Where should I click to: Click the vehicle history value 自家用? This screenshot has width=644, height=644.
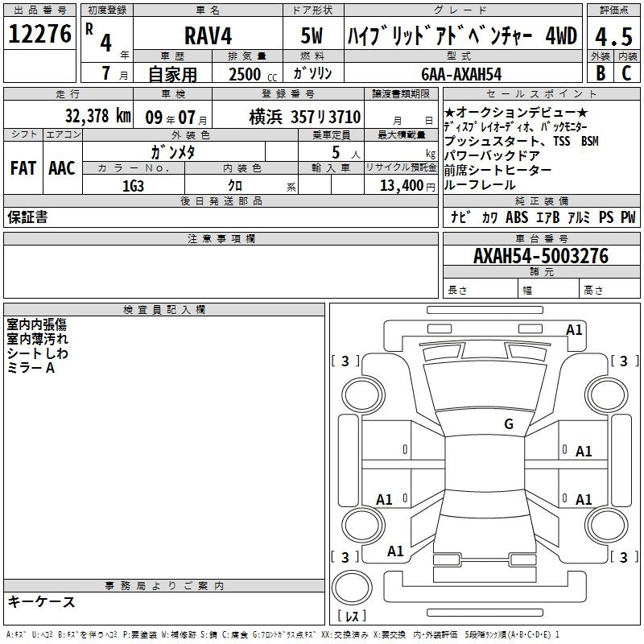point(172,74)
